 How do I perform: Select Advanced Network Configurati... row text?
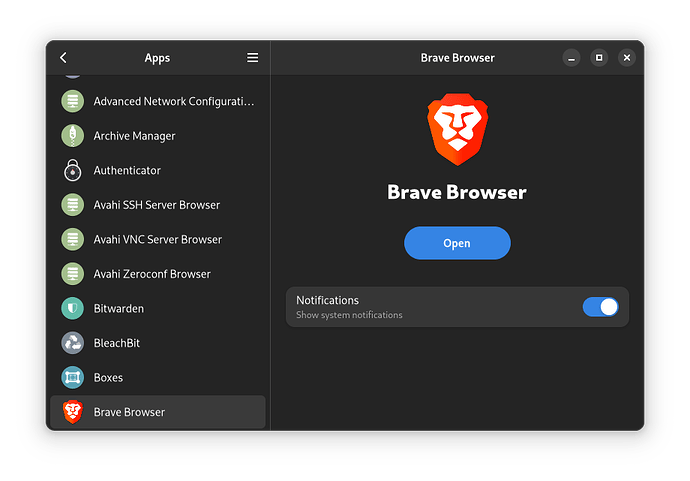[x=174, y=102]
